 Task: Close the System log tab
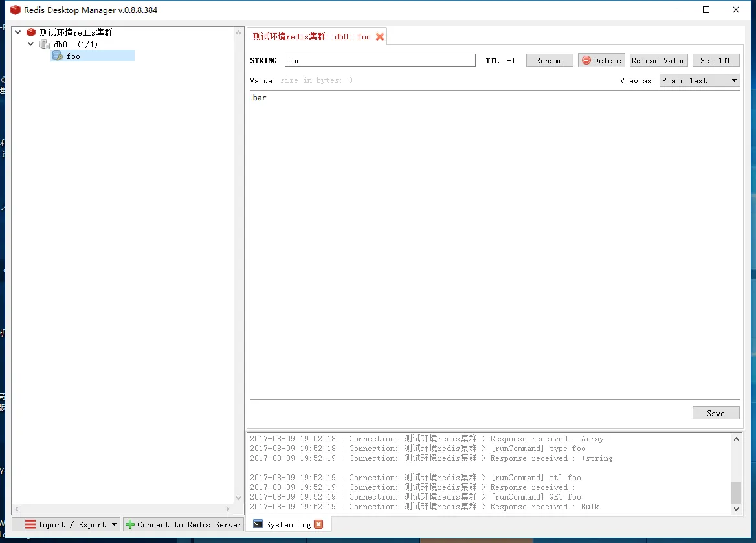[318, 524]
